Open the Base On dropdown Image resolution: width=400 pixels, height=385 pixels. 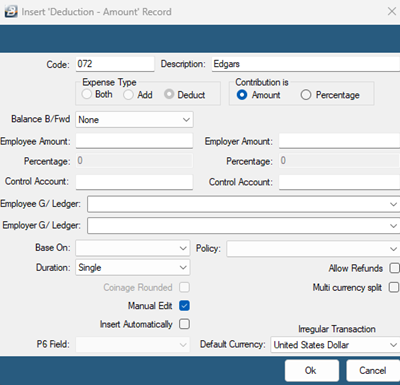[133, 248]
